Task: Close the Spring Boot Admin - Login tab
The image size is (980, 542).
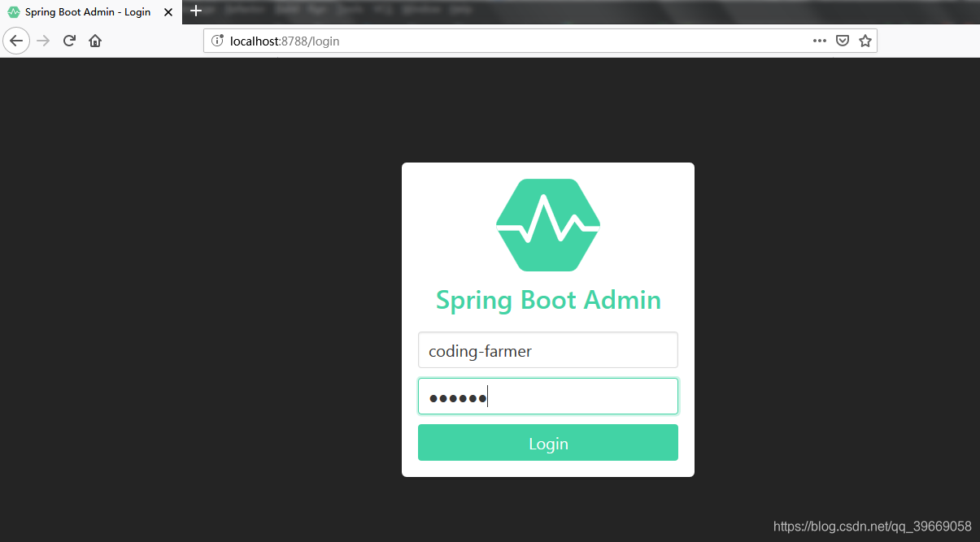Action: tap(168, 12)
